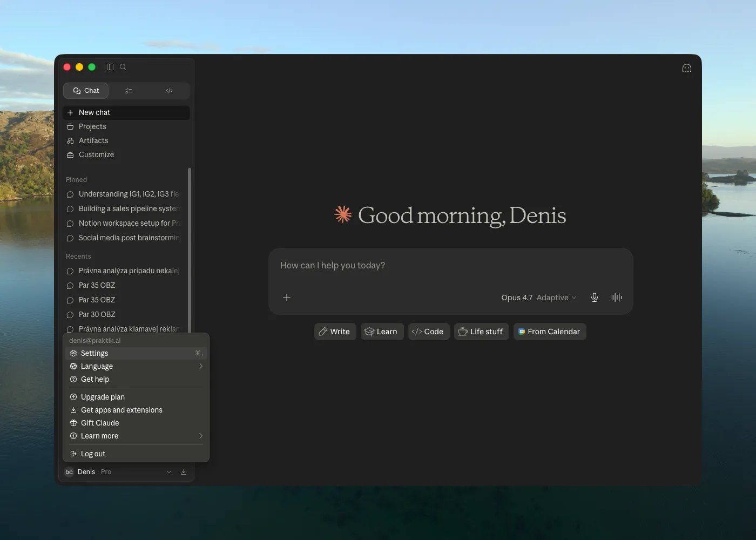Collapse the Denis account menu chevron
The width and height of the screenshot is (756, 540).
[x=169, y=472]
